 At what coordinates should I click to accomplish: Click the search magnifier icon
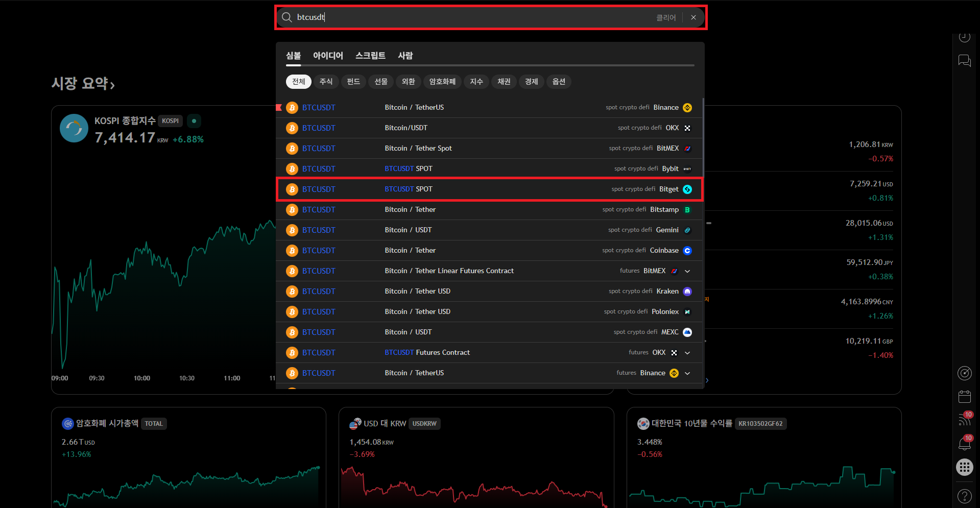pos(287,17)
